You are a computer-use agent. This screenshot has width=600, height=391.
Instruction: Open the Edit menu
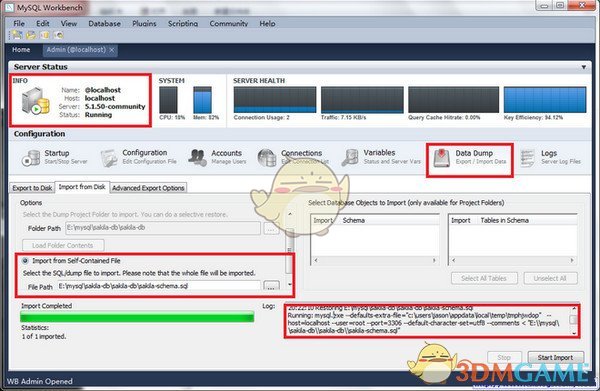[43, 23]
